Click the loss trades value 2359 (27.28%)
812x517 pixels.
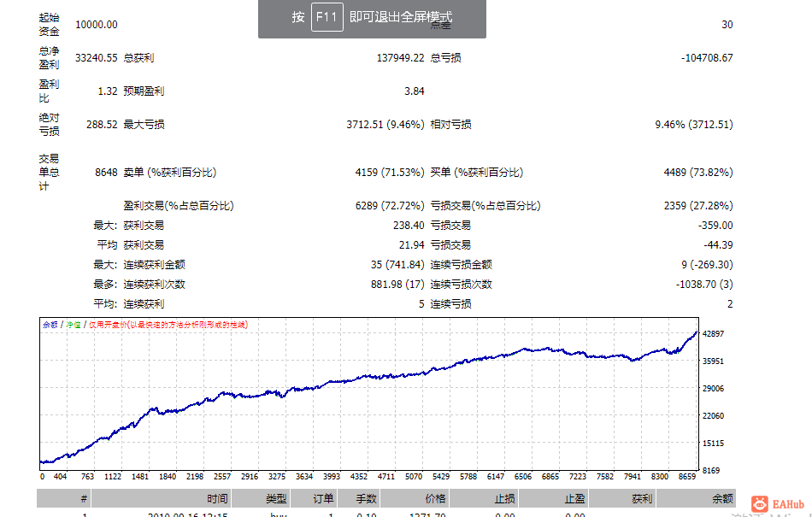tap(698, 205)
